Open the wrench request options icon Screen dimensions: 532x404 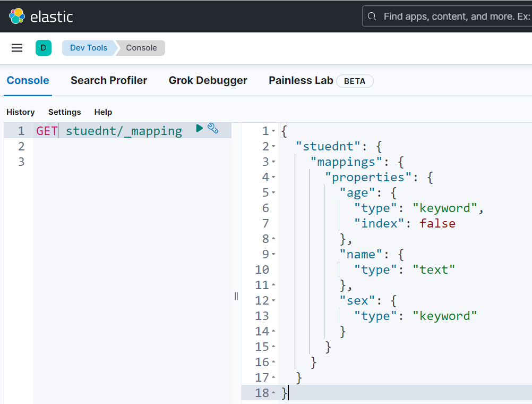[x=213, y=128]
